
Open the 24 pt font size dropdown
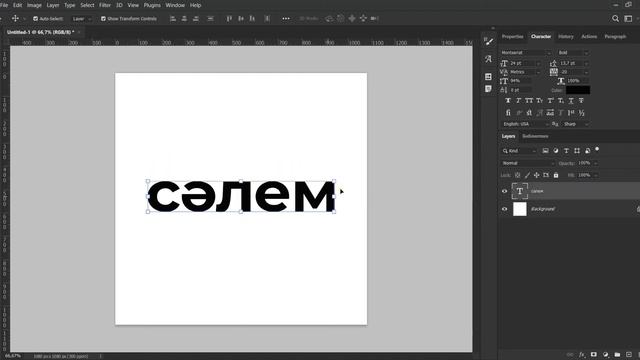pyautogui.click(x=525, y=63)
